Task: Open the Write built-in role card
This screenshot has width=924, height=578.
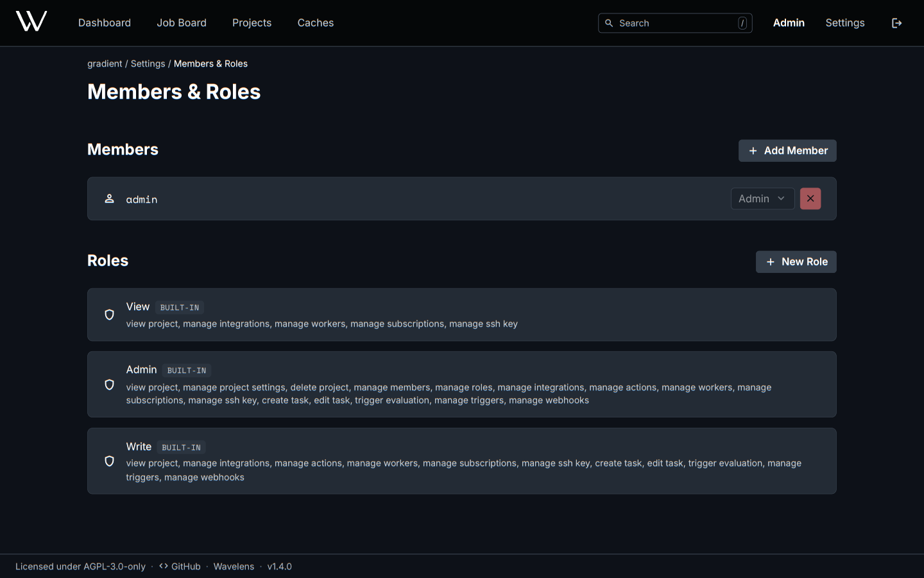Action: click(x=462, y=461)
